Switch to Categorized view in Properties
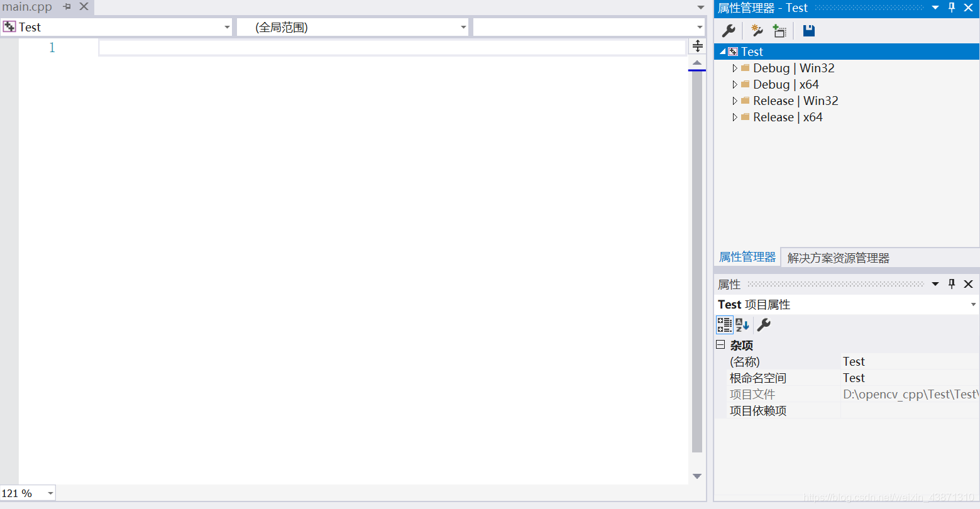The width and height of the screenshot is (980, 509). tap(725, 325)
